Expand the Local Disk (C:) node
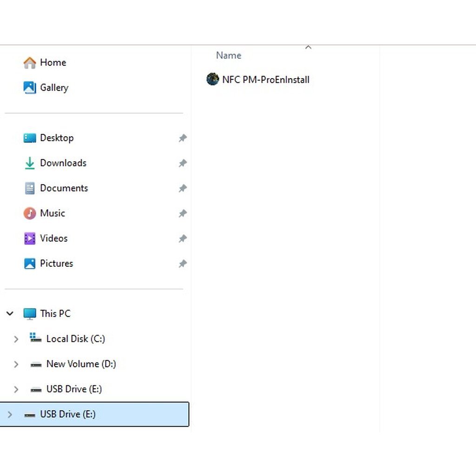The height and width of the screenshot is (476, 476). click(x=16, y=339)
